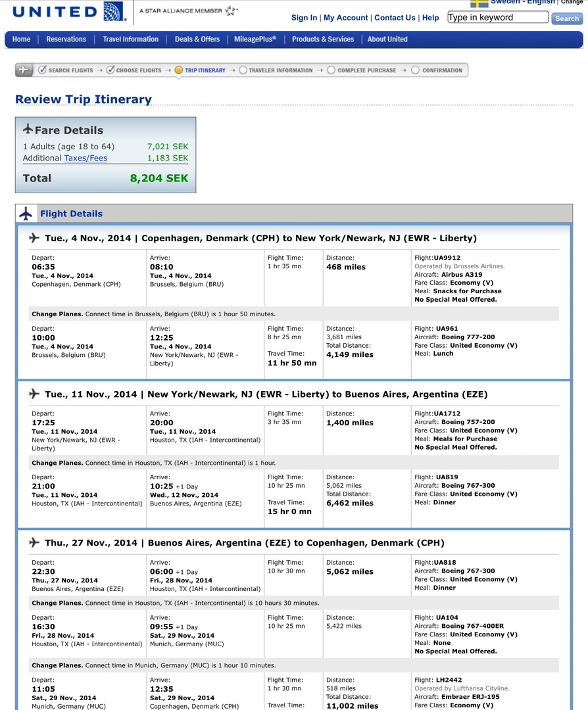The width and height of the screenshot is (588, 710).
Task: Select the Complete Purchase step circle
Action: coord(331,70)
